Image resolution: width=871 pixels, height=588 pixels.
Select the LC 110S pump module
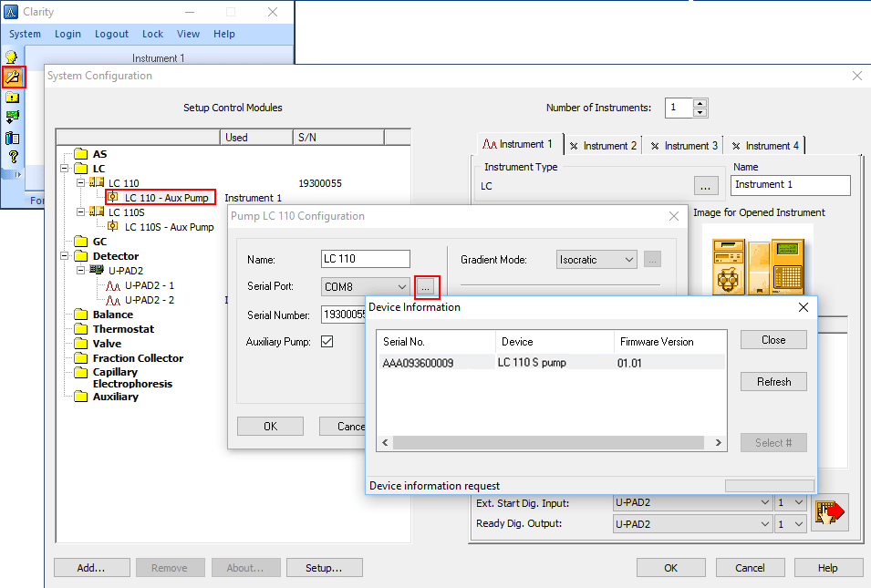click(x=118, y=212)
